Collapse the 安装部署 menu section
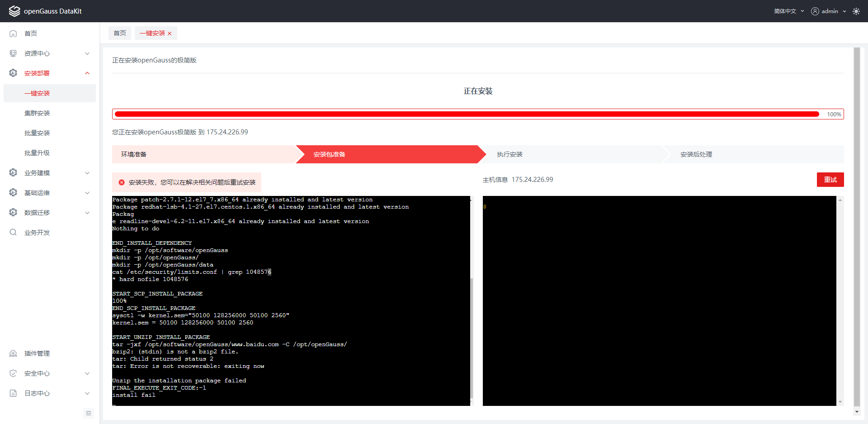This screenshot has width=868, height=424. click(x=87, y=73)
